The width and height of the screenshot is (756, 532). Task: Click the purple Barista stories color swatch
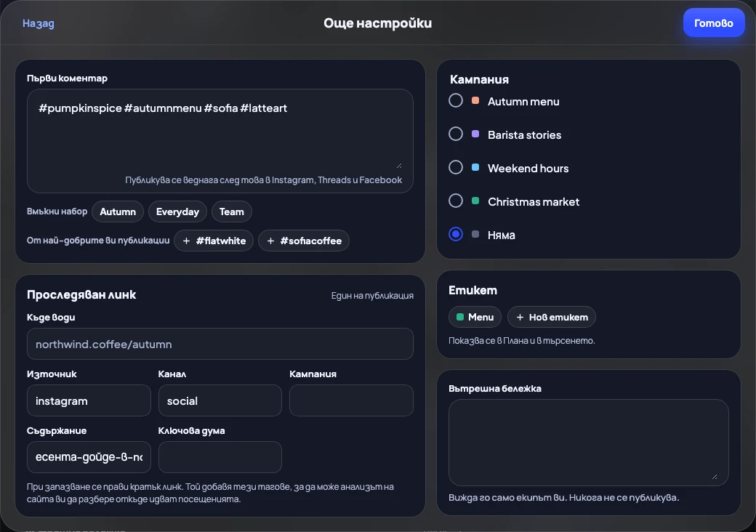click(475, 134)
